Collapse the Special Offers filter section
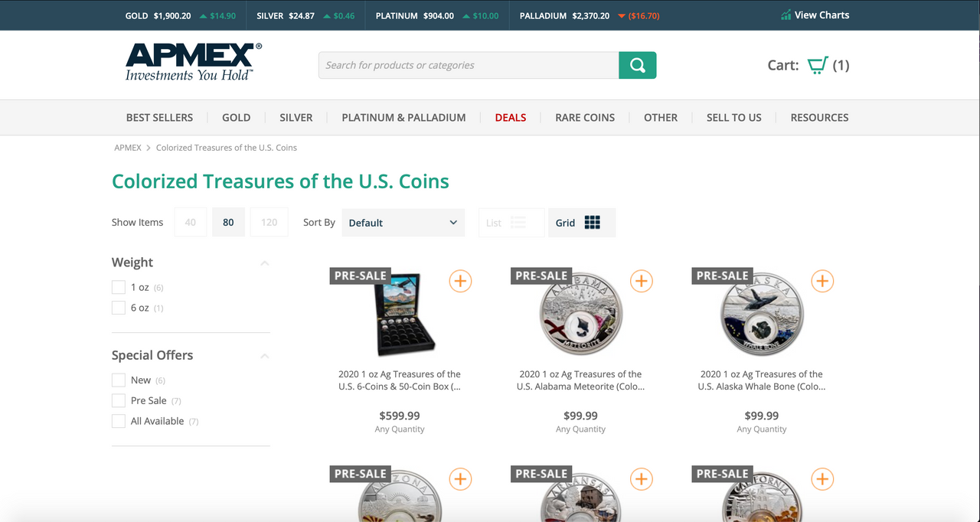The height and width of the screenshot is (522, 980). coord(265,356)
